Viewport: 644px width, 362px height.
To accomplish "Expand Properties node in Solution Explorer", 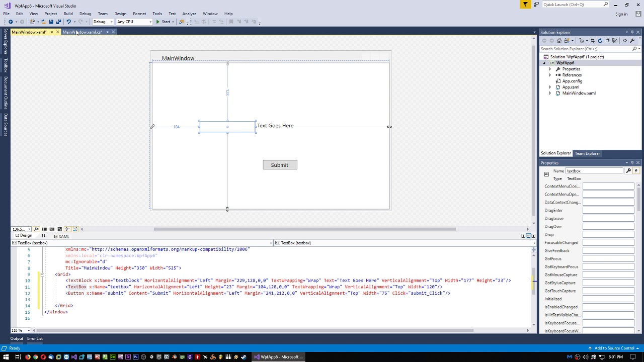I will click(550, 69).
